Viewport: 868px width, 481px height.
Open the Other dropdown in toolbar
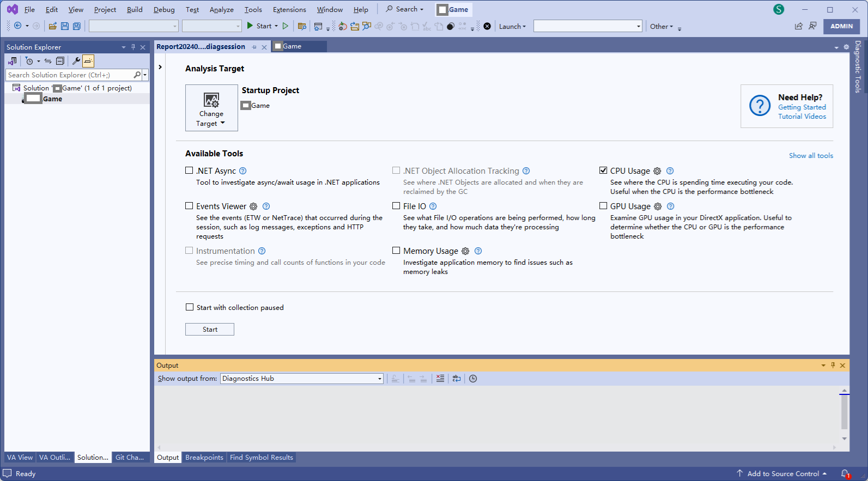661,26
